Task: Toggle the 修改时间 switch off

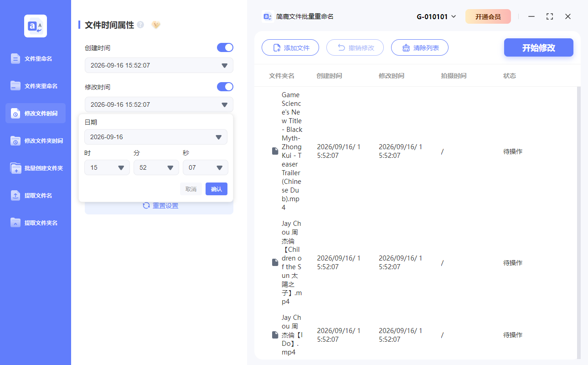Action: point(225,87)
